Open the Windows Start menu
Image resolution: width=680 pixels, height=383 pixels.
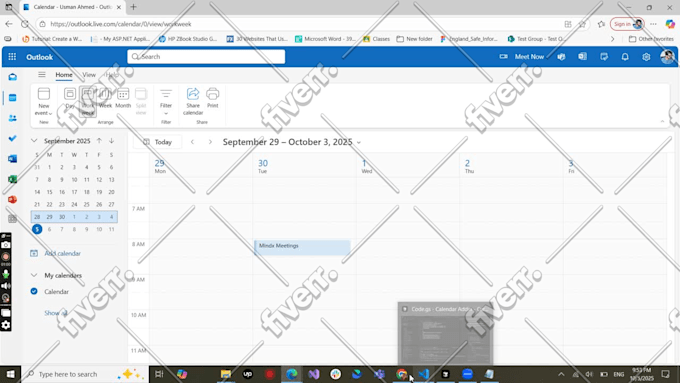[x=10, y=374]
